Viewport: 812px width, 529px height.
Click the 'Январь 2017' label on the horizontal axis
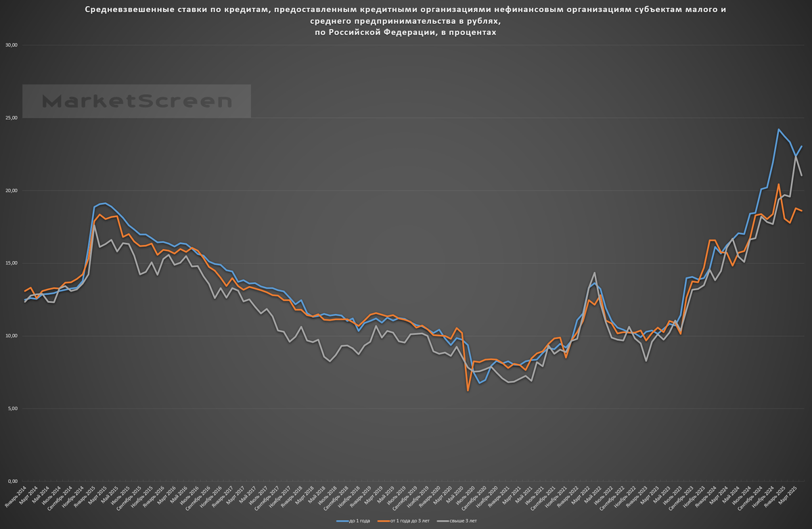point(223,497)
